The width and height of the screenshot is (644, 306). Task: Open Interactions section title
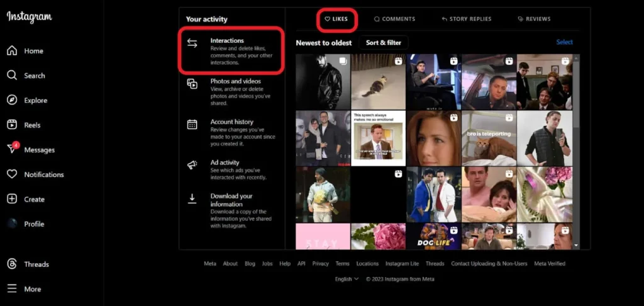[227, 40]
